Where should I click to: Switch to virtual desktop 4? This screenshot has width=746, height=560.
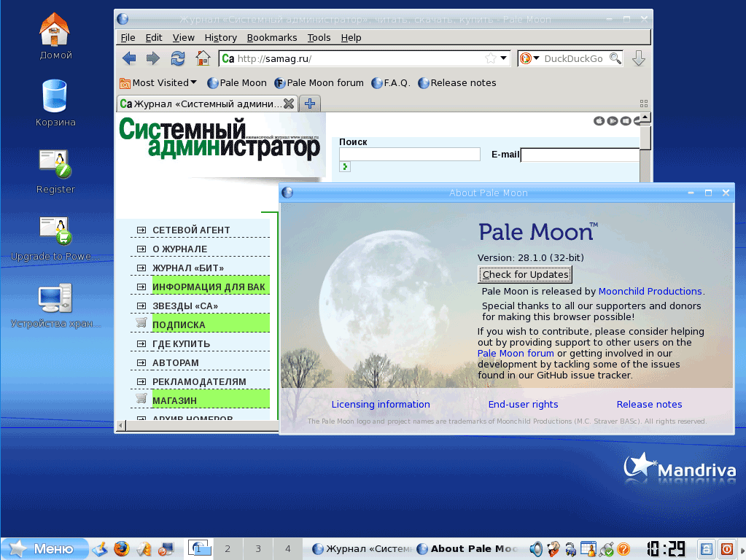point(288,548)
